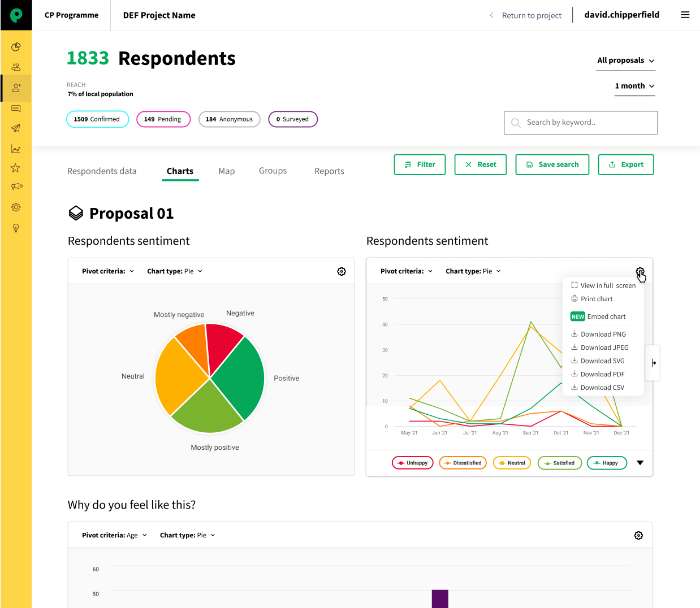Click the pie chart icon in sidebar

point(16,47)
